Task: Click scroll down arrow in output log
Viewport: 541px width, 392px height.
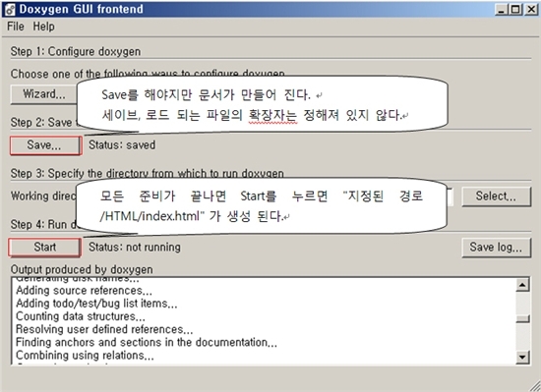Action: [522, 357]
